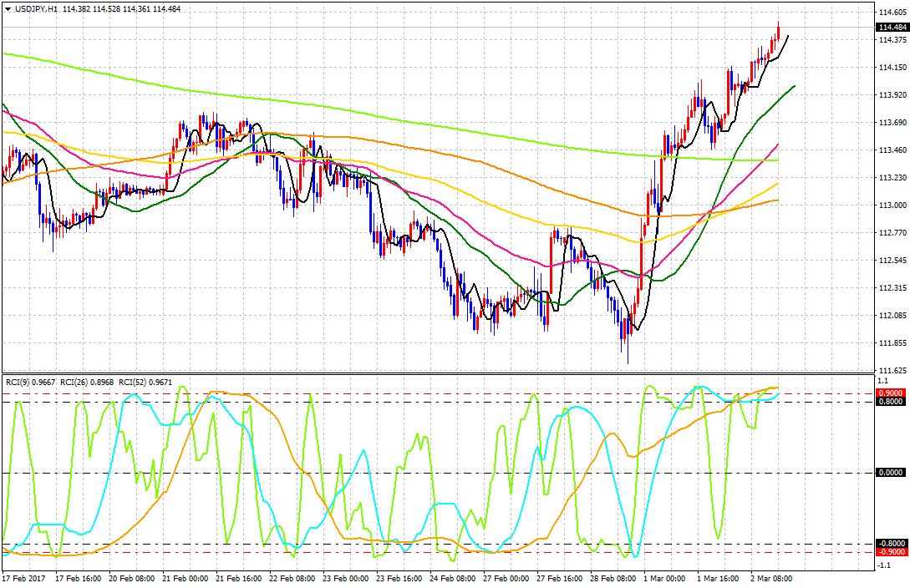Click the 2 Mar 08:00 time label

coord(771,578)
